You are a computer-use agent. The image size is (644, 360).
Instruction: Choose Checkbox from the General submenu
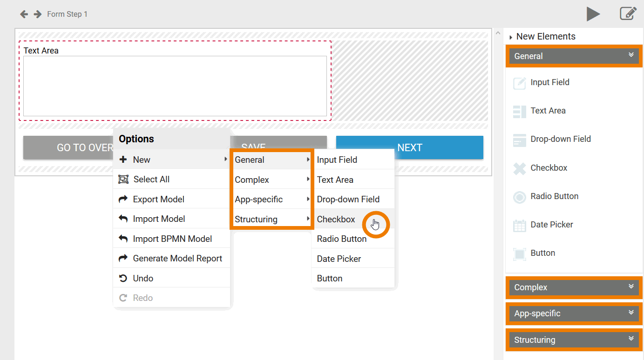(336, 219)
